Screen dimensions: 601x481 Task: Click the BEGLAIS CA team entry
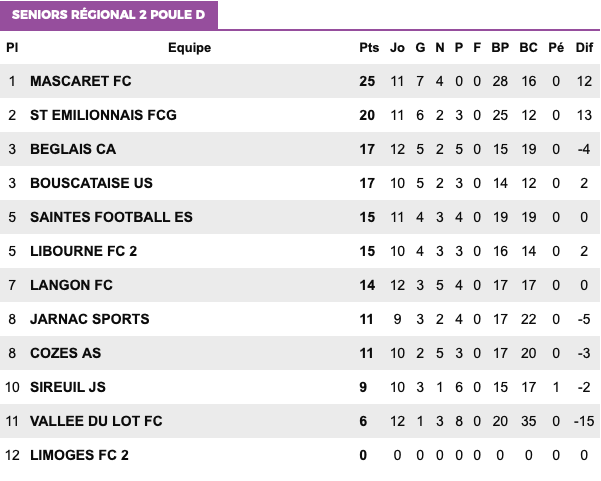click(x=73, y=149)
